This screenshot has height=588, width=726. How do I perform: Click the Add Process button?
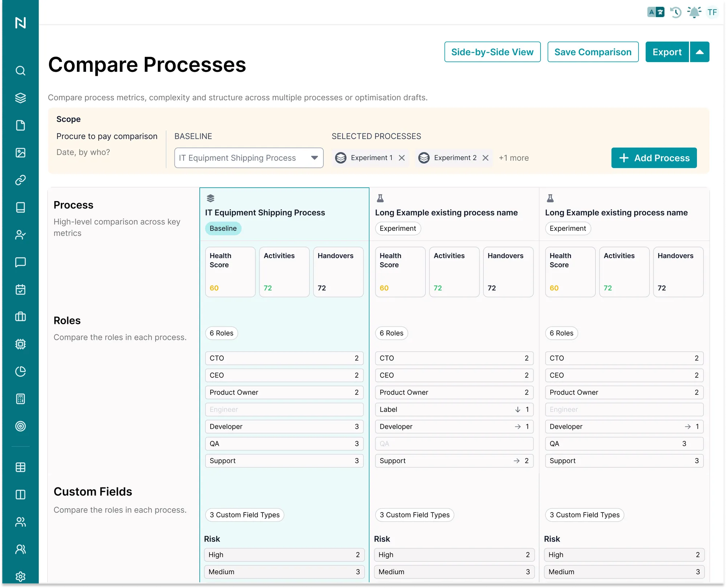tap(654, 158)
